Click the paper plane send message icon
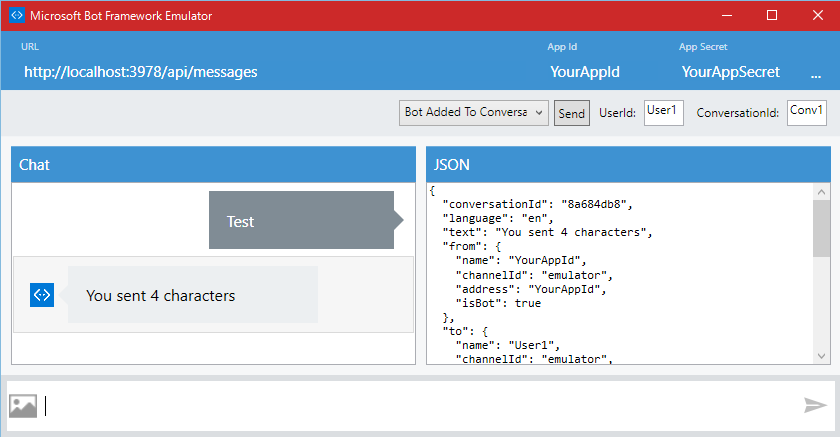 (x=815, y=405)
